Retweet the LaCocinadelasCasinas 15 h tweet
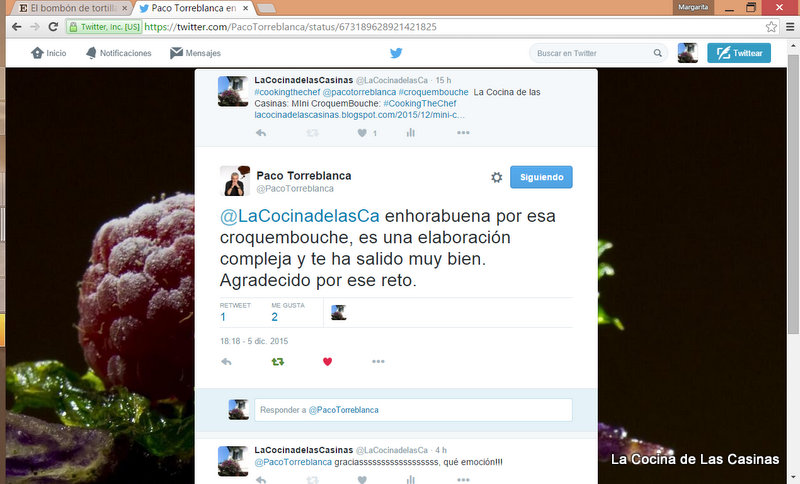The height and width of the screenshot is (484, 800). (x=312, y=133)
